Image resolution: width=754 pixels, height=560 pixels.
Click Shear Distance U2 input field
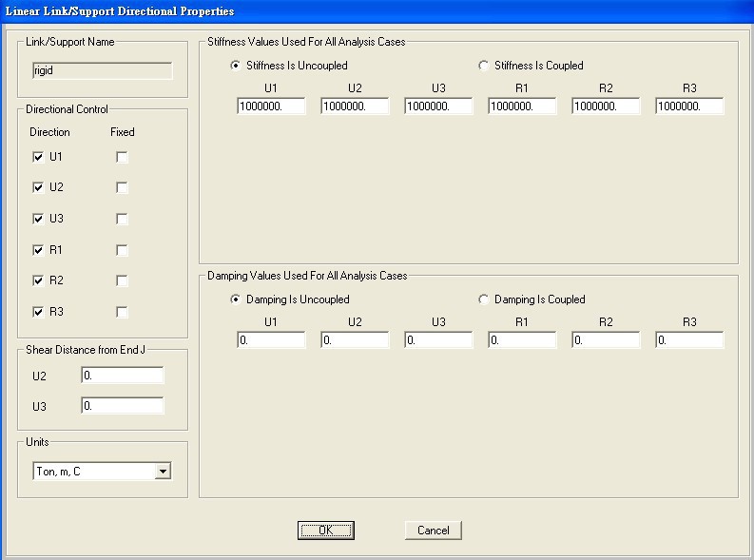point(122,376)
